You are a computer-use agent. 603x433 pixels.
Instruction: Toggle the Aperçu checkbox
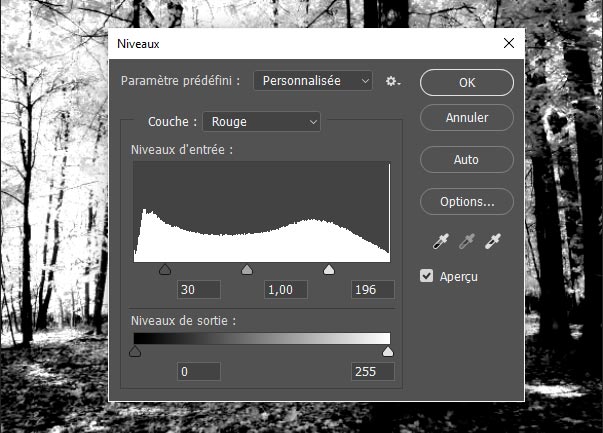click(426, 276)
